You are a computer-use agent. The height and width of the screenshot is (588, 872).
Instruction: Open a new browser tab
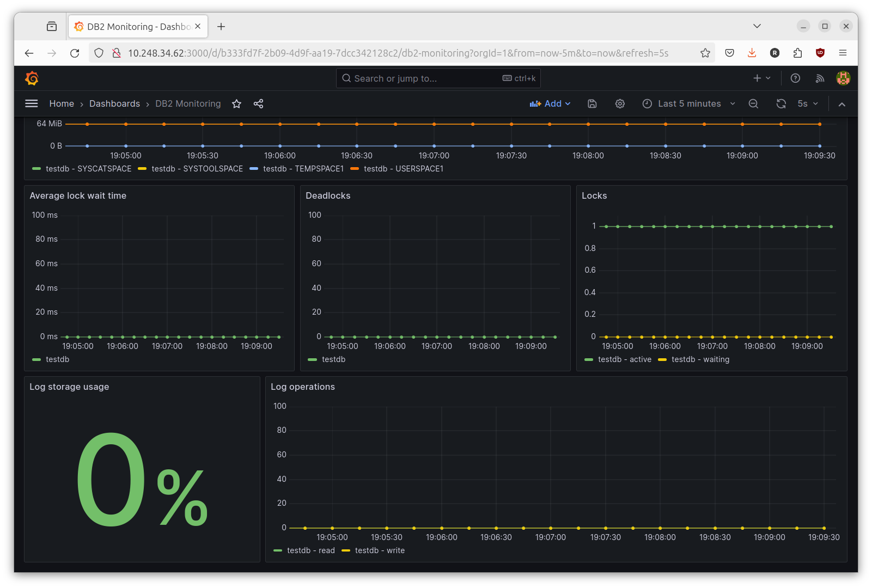221,26
